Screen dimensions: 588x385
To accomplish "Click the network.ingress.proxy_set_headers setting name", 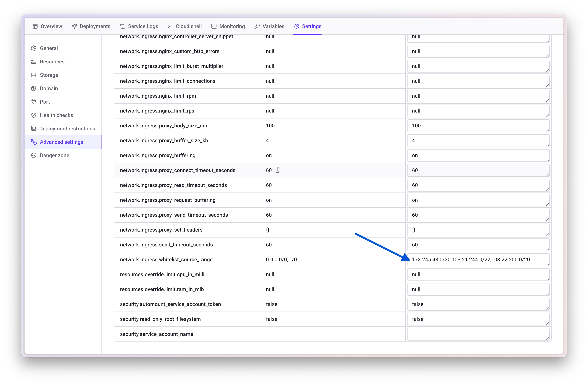I will [x=161, y=230].
